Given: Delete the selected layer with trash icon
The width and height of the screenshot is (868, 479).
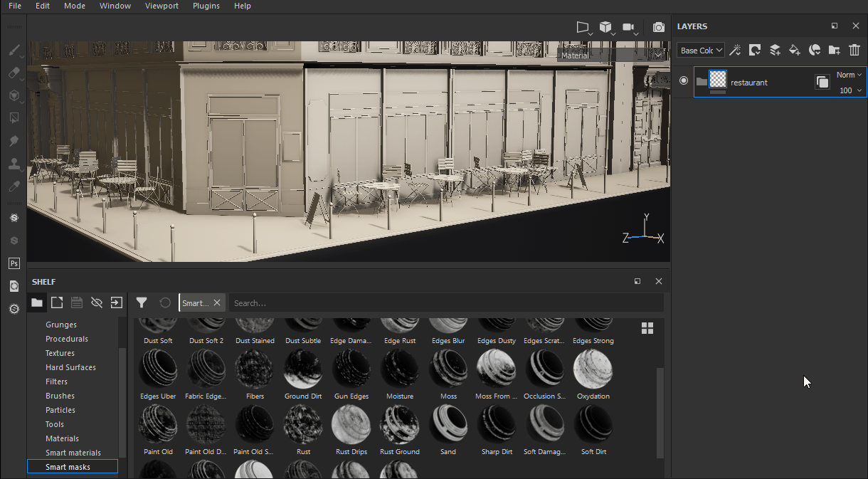Looking at the screenshot, I should (x=854, y=50).
